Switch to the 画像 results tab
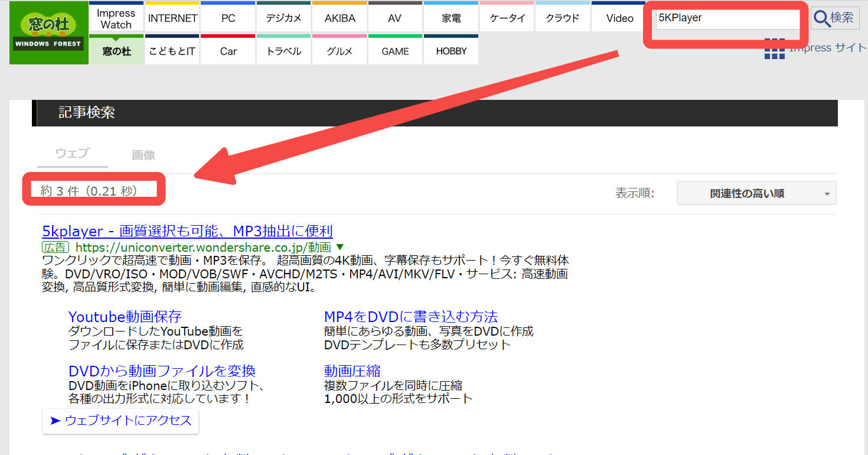The height and width of the screenshot is (455, 868). 143,155
